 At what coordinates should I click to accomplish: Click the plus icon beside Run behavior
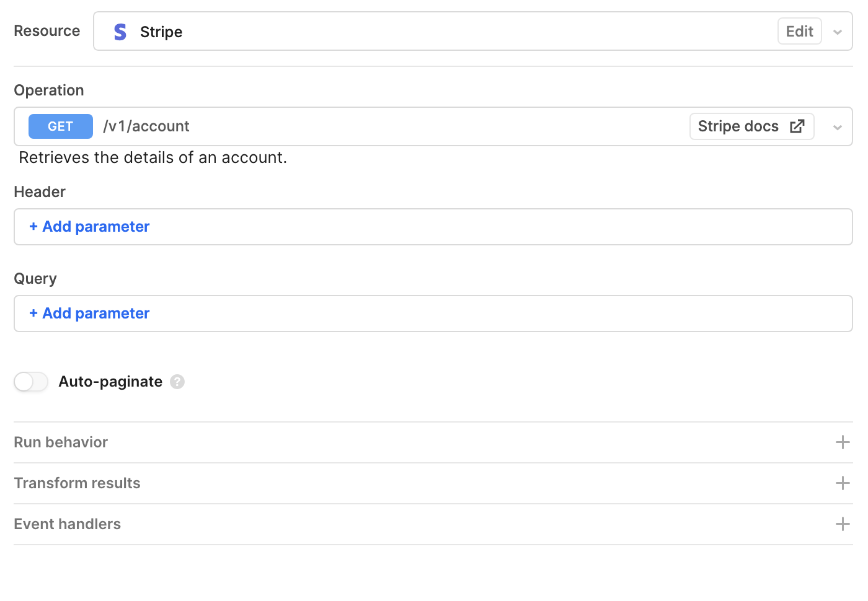click(x=843, y=442)
